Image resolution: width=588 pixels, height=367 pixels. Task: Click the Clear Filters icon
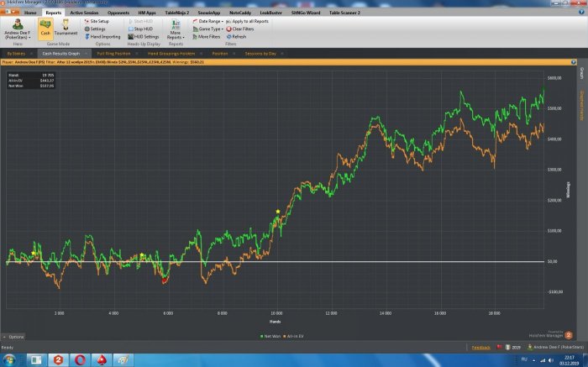click(x=239, y=29)
